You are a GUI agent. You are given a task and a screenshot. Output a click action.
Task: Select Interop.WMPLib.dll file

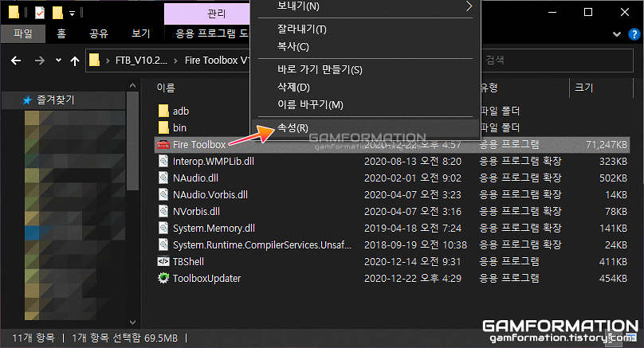click(213, 162)
